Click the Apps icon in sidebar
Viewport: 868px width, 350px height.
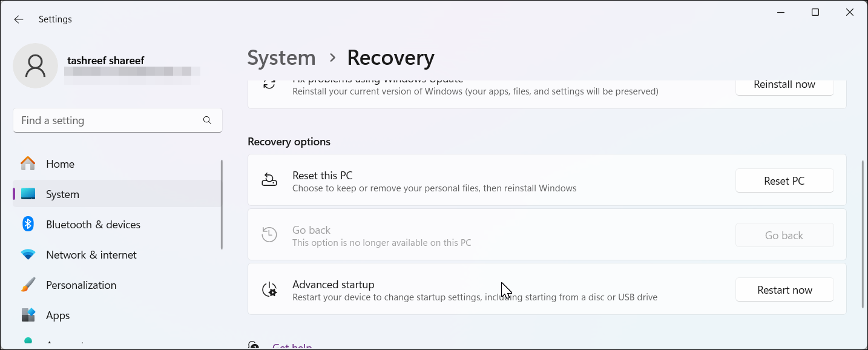pyautogui.click(x=28, y=315)
